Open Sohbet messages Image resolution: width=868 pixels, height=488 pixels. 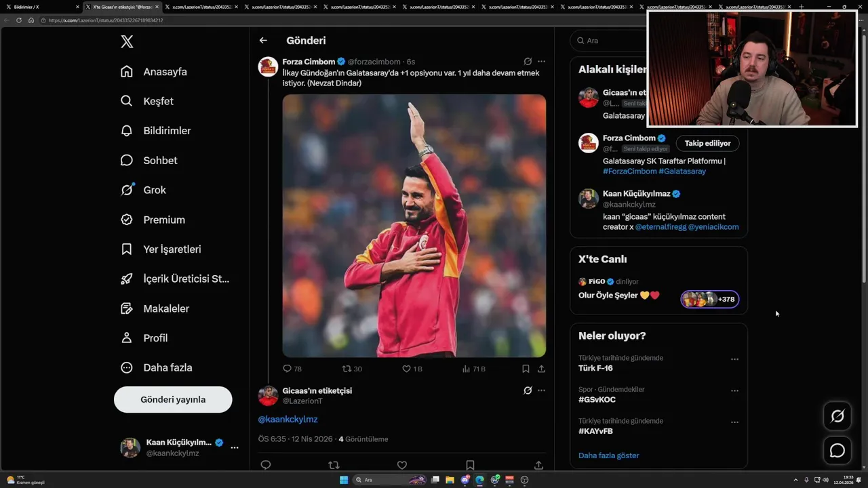149,161
